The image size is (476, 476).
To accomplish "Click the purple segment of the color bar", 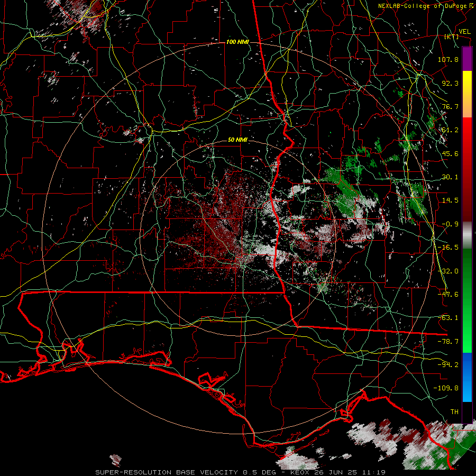I will [467, 59].
